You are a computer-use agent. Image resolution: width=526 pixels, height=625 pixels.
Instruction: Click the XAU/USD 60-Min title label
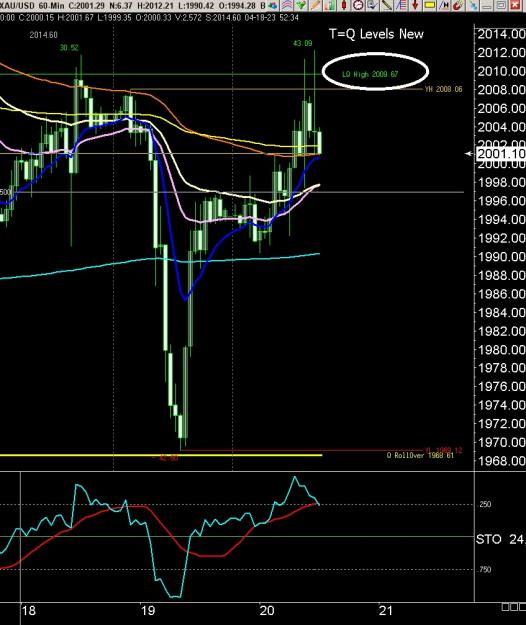pyautogui.click(x=32, y=6)
